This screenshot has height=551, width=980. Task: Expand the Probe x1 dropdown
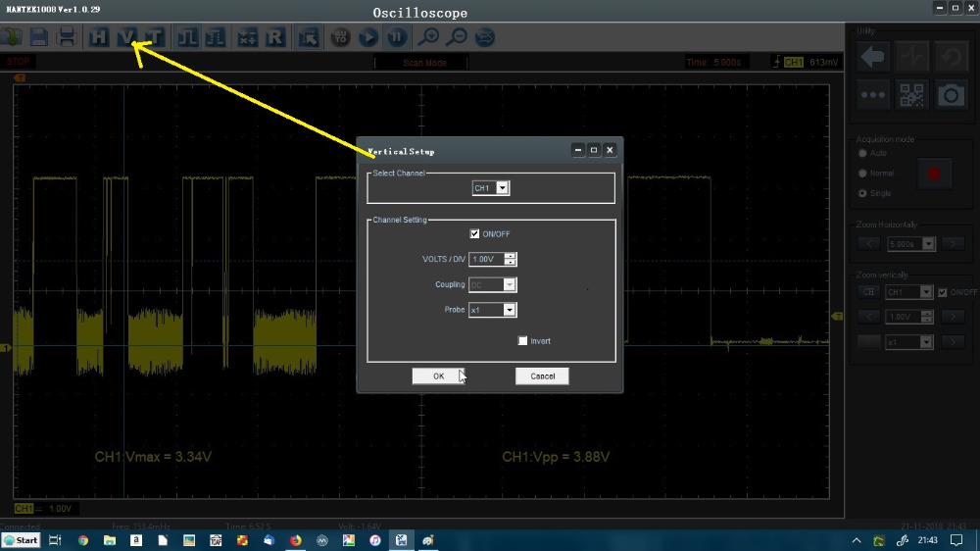coord(509,310)
